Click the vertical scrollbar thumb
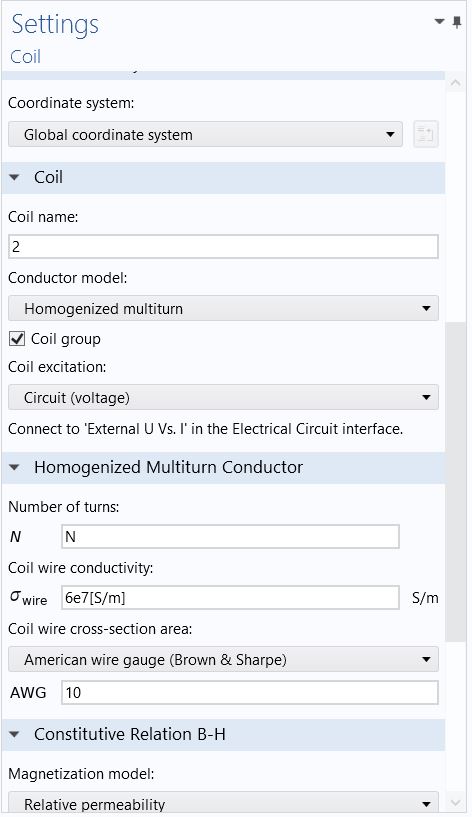The image size is (472, 817). 455,482
